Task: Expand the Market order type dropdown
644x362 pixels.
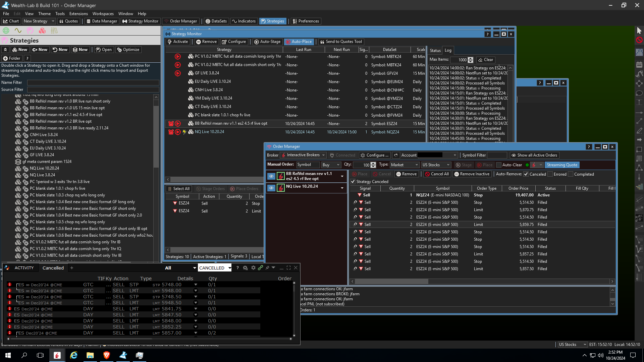Action: [x=405, y=165]
